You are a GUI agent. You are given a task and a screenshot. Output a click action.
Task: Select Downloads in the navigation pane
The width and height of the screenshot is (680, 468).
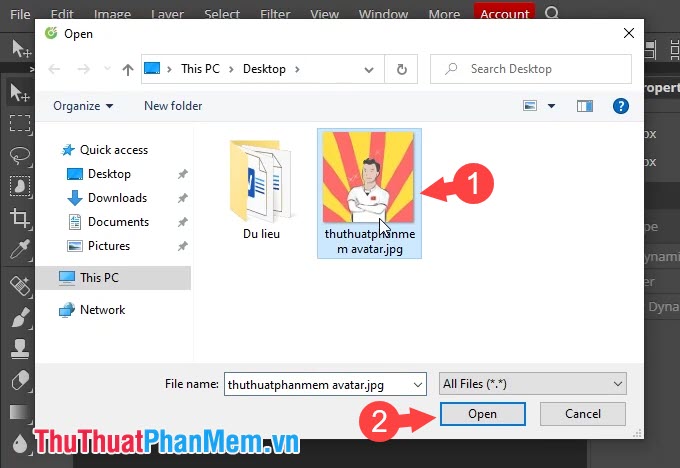click(117, 198)
